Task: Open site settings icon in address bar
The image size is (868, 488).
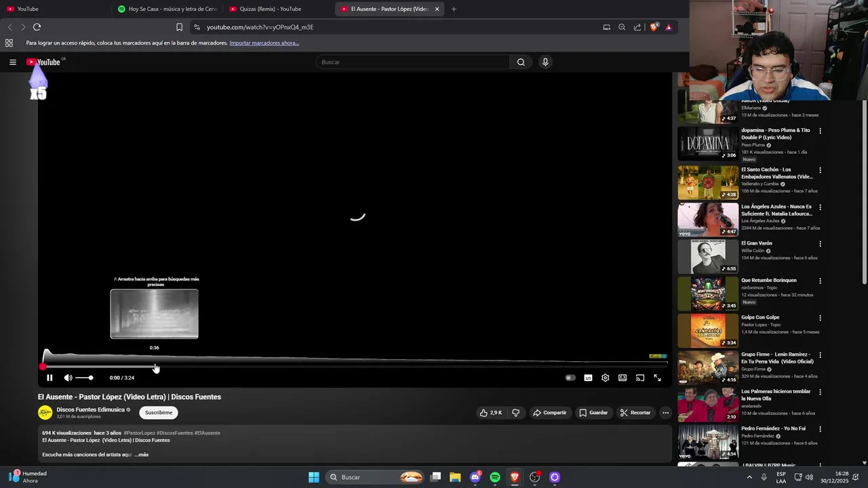Action: click(197, 27)
